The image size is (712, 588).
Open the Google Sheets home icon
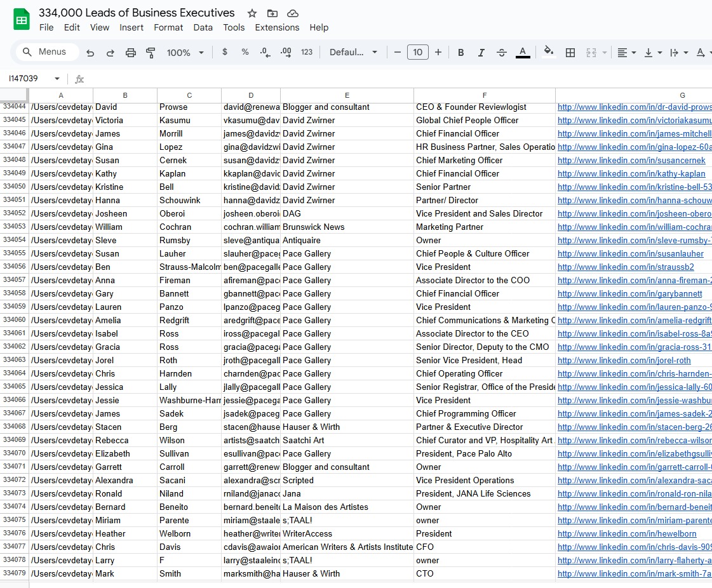click(22, 20)
